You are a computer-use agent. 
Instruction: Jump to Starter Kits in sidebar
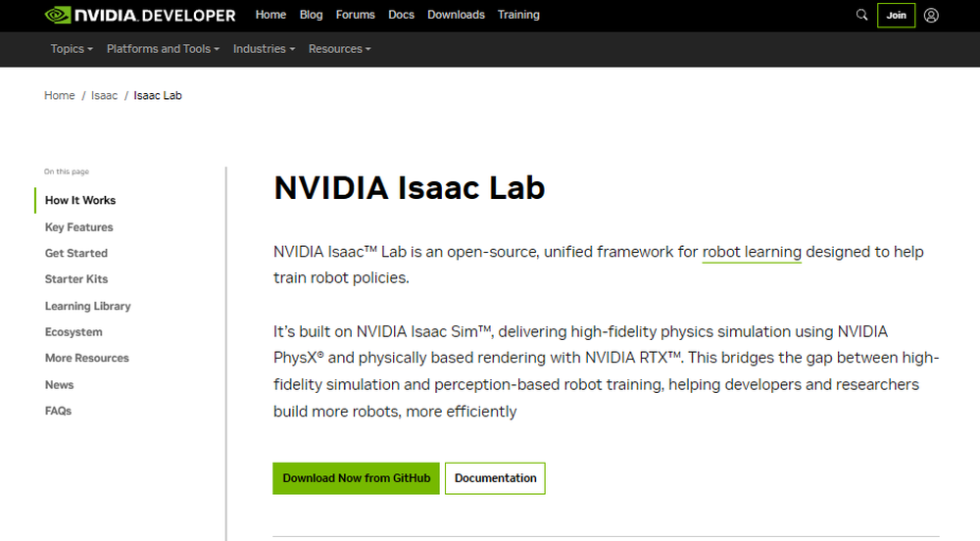pyautogui.click(x=76, y=279)
